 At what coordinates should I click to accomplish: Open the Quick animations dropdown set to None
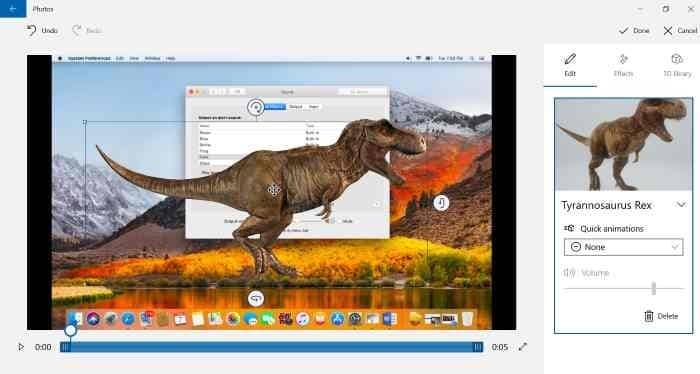623,247
